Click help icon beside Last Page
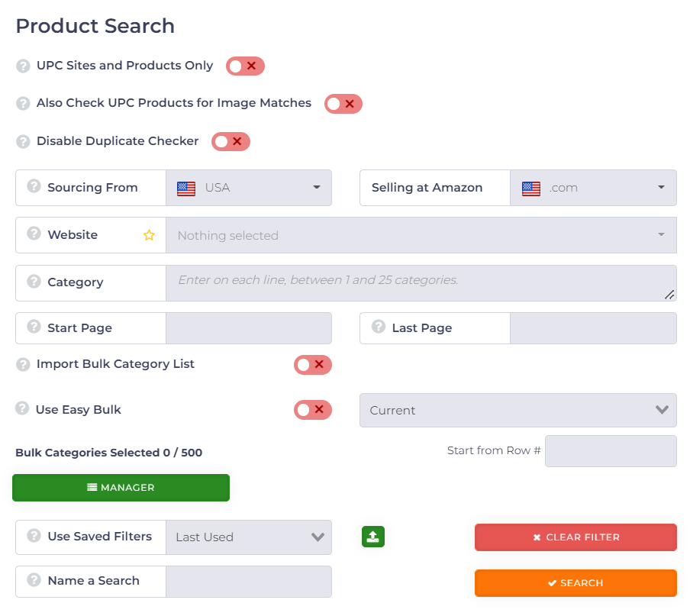Screen dimensions: 690x616 tap(378, 327)
